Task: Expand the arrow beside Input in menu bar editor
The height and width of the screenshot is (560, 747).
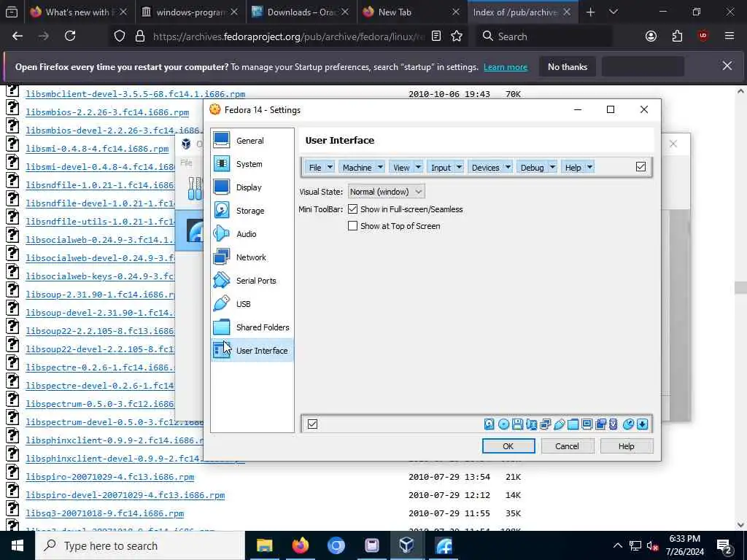Action: pos(459,167)
